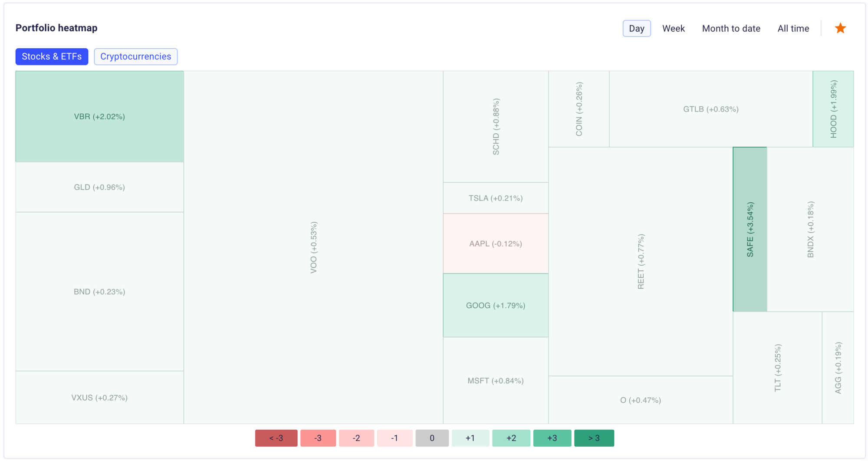This screenshot has width=868, height=461.
Task: Click the GTLB (+0.63%) tile
Action: tap(711, 109)
